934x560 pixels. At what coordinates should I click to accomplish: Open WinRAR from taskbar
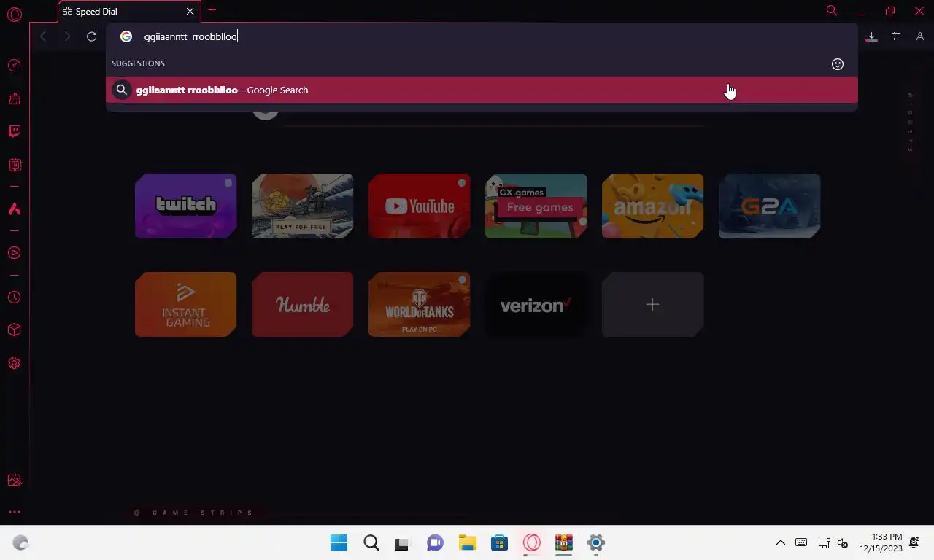point(563,542)
